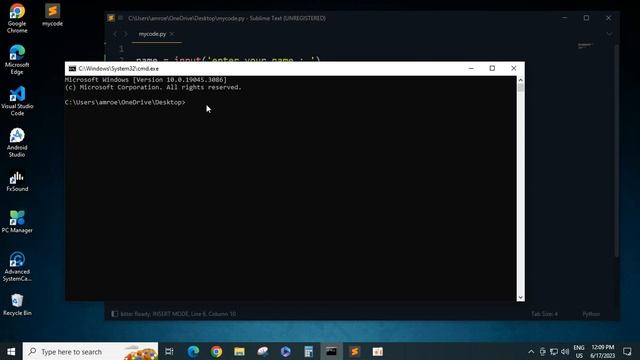The height and width of the screenshot is (360, 640).
Task: Maximize the Sublime Text window
Action: [x=587, y=18]
